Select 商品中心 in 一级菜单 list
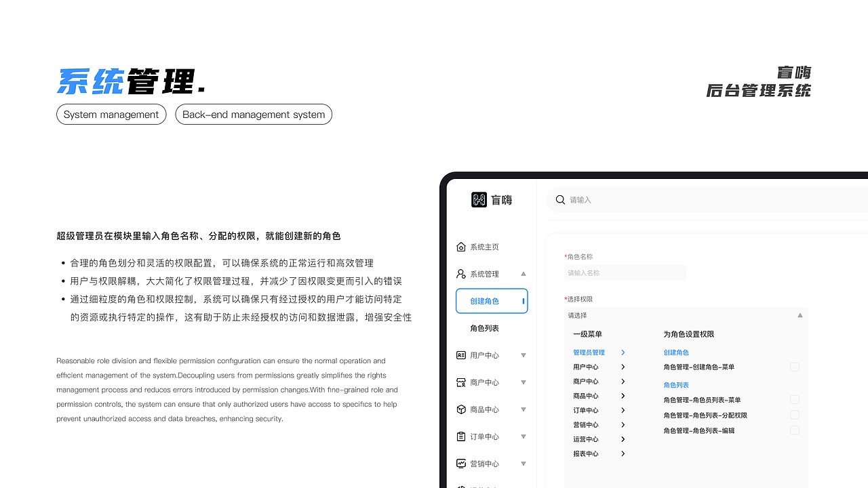 pyautogui.click(x=586, y=396)
